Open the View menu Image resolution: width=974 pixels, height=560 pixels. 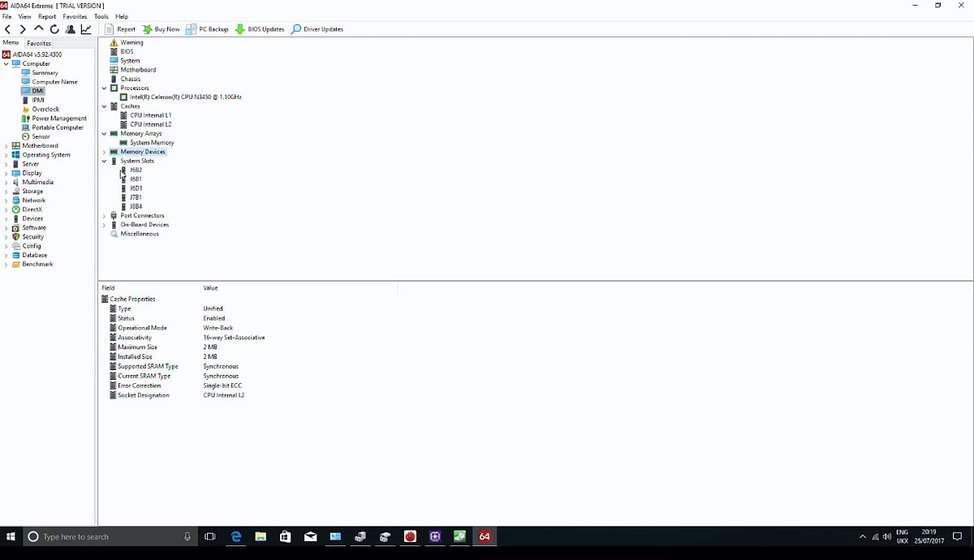(25, 16)
